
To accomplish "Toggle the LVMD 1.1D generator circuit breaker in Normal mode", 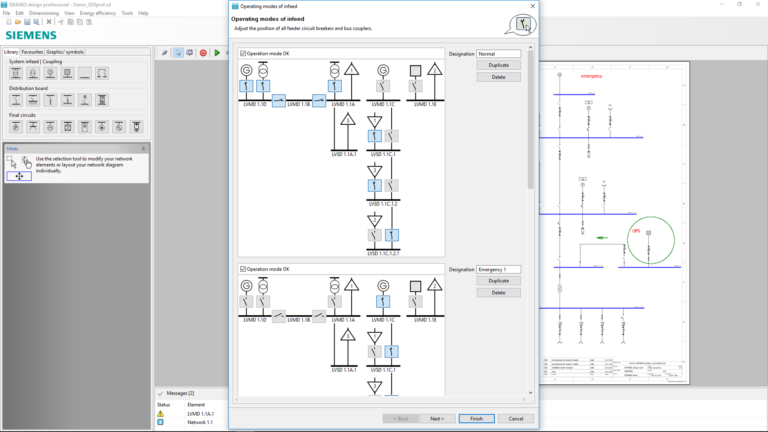I will pos(246,86).
